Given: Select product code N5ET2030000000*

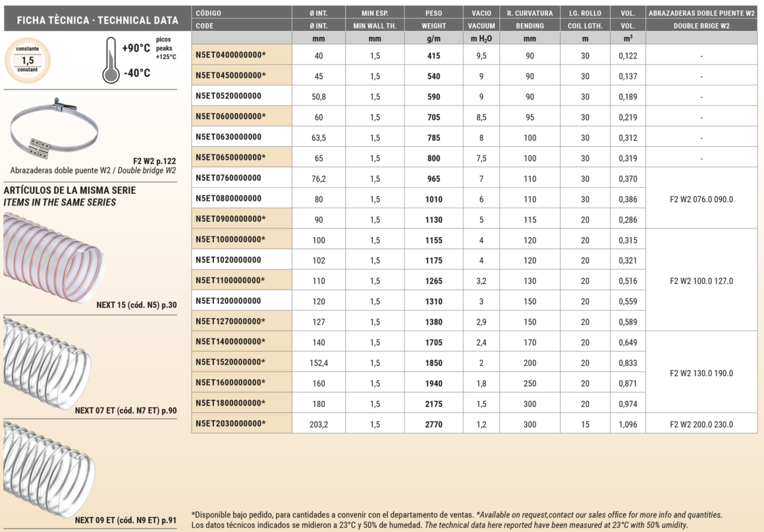Looking at the screenshot, I should click(231, 423).
